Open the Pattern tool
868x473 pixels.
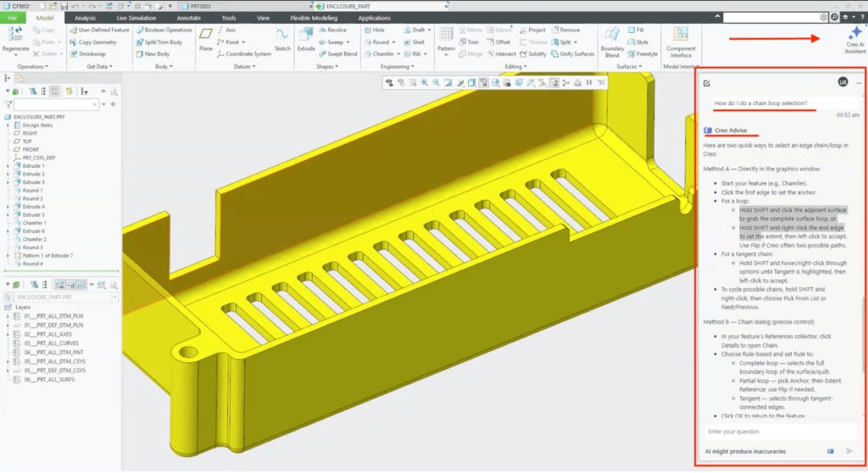(446, 41)
